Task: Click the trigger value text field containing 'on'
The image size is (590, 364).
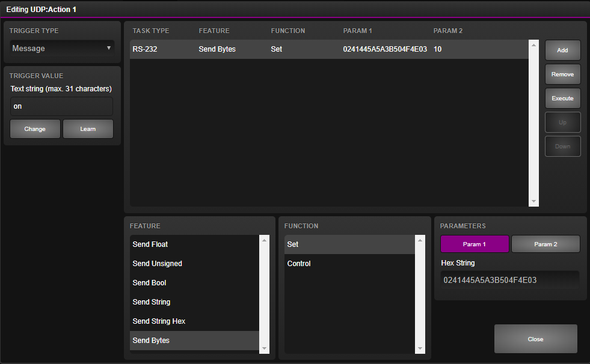Action: pyautogui.click(x=61, y=106)
